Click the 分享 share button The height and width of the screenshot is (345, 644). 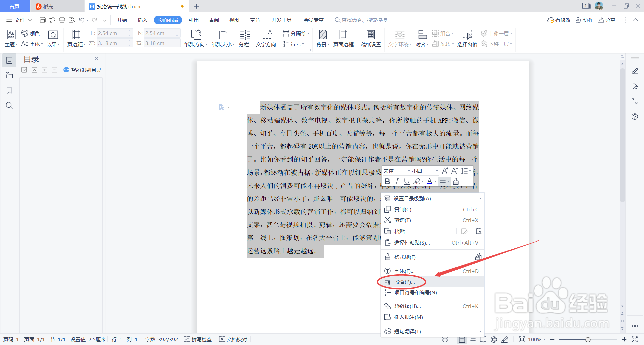(x=607, y=20)
